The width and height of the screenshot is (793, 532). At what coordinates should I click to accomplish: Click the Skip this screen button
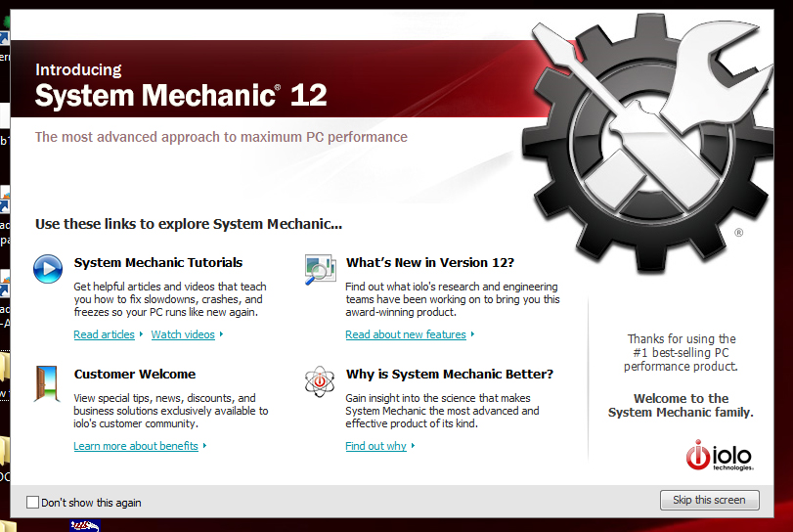[709, 500]
